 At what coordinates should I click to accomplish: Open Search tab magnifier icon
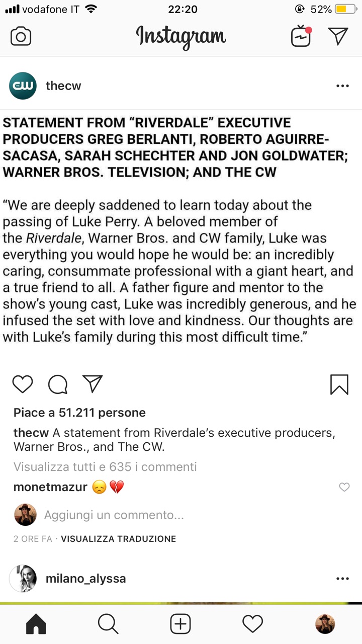point(108,624)
